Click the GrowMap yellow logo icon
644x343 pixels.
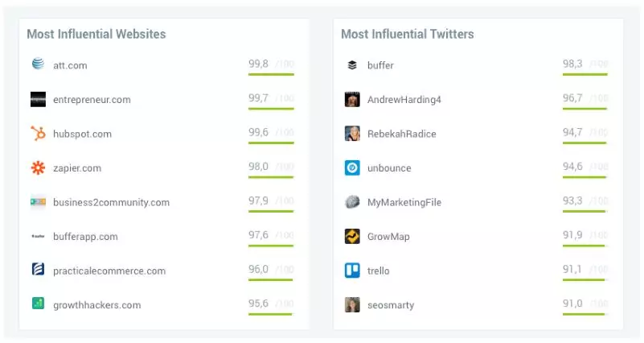[352, 237]
